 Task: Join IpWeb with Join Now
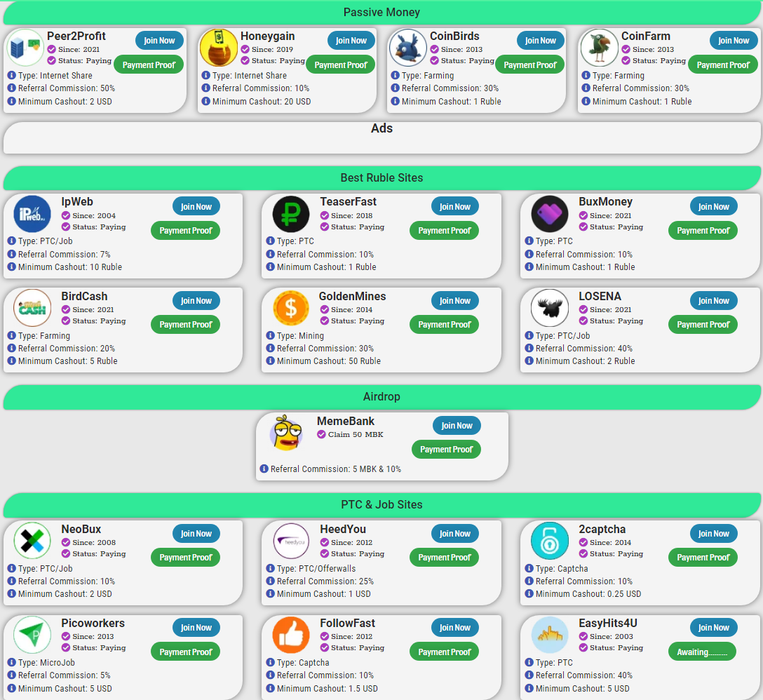(x=196, y=206)
